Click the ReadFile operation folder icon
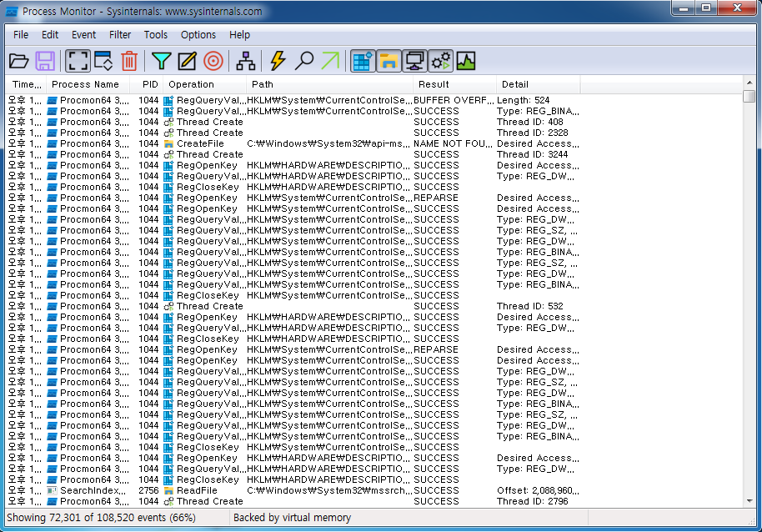 tap(168, 490)
